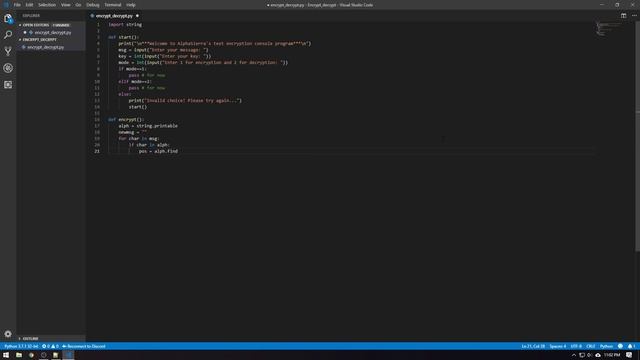Open the Selection menu
Screen dimensions: 640x360
[x=47, y=5]
